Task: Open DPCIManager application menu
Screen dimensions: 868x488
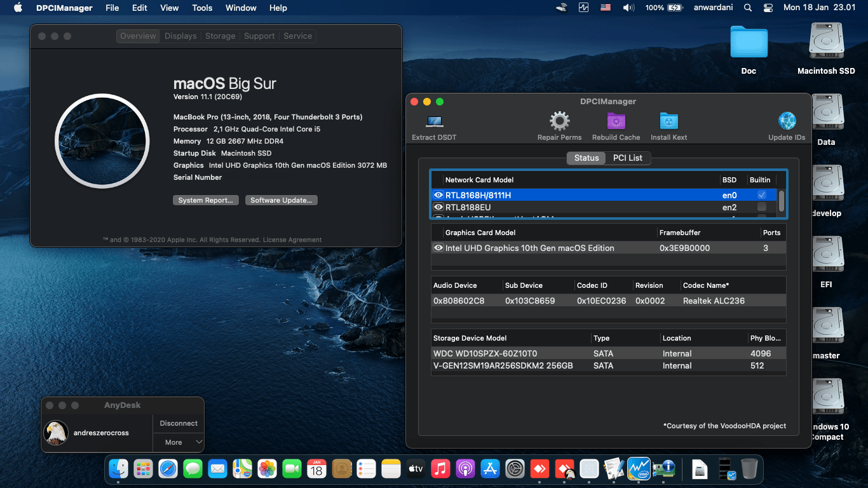Action: tap(64, 8)
